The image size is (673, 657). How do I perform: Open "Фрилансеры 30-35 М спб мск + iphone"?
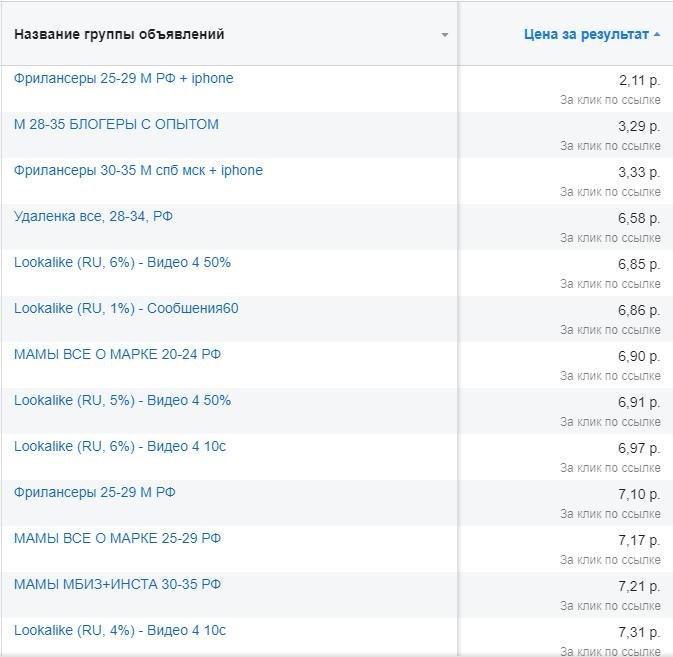coord(138,170)
